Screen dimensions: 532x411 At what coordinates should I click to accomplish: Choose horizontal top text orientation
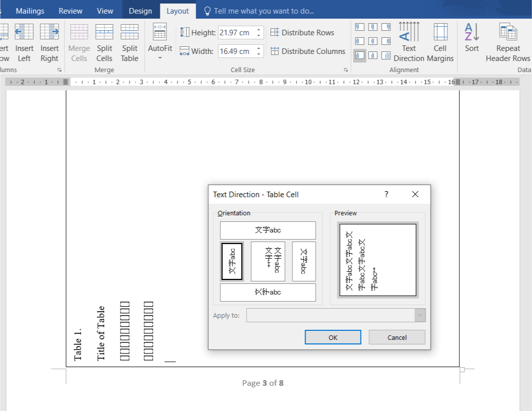(268, 230)
